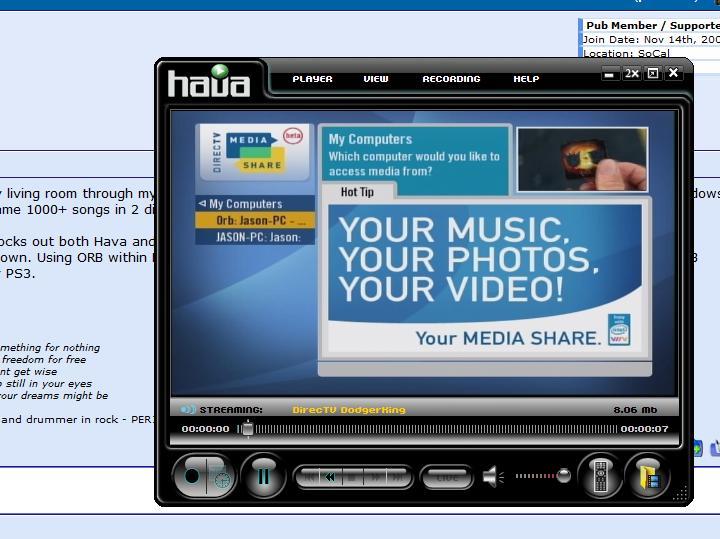Open the View menu
720x539 pixels.
click(376, 79)
